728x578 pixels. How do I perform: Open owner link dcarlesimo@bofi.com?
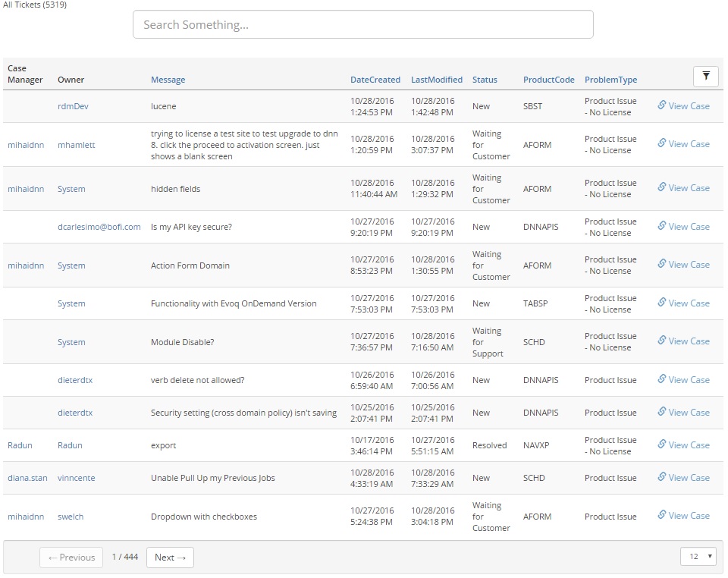(x=99, y=227)
